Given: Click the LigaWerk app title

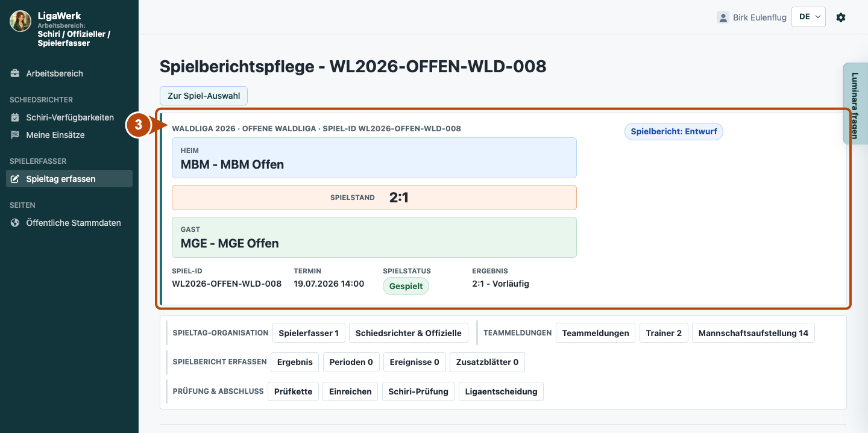Looking at the screenshot, I should click(x=59, y=16).
